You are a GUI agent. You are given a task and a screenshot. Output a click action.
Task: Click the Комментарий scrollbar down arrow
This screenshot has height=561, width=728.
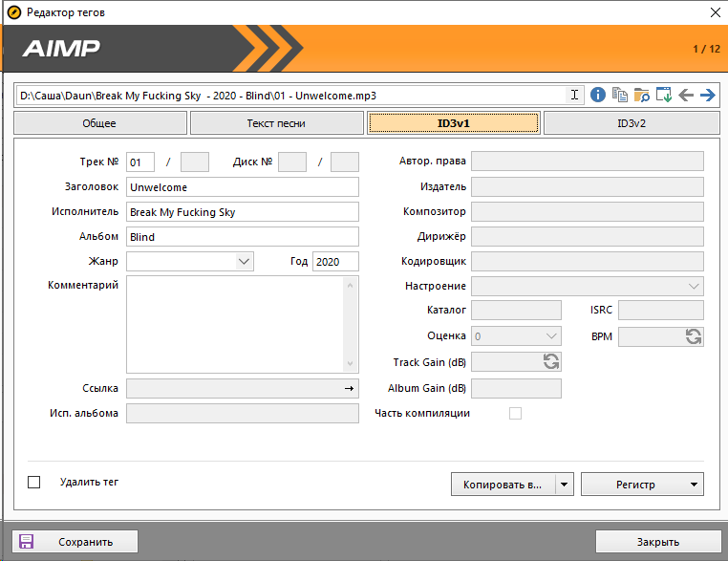(350, 363)
